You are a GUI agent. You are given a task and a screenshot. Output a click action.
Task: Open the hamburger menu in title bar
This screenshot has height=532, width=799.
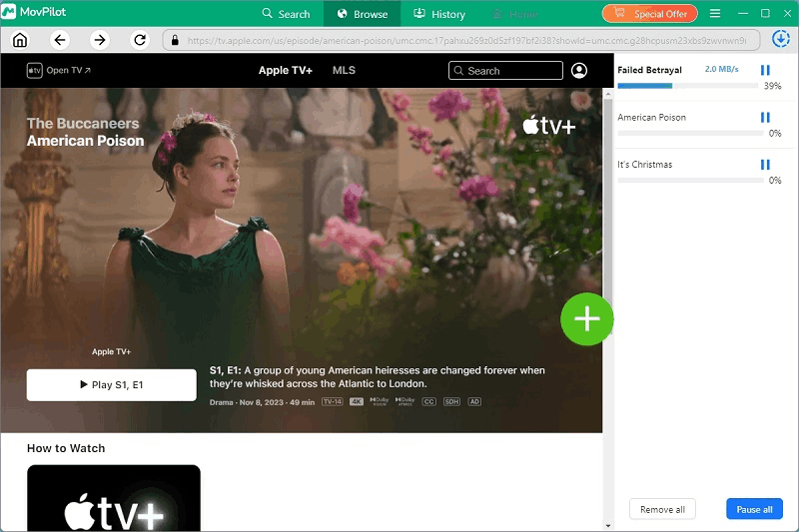(x=714, y=14)
